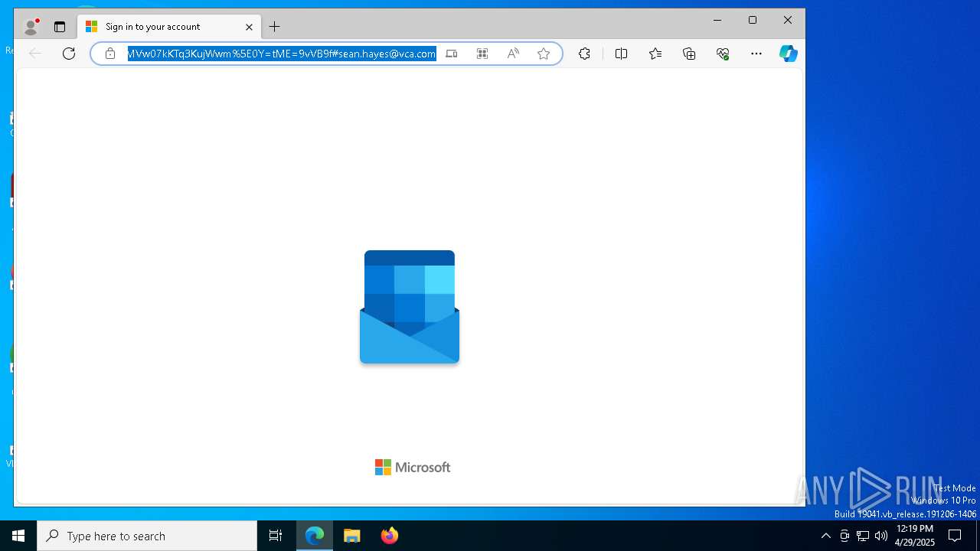Viewport: 980px width, 551px height.
Task: Open the Copilot sidebar icon
Action: 789,54
